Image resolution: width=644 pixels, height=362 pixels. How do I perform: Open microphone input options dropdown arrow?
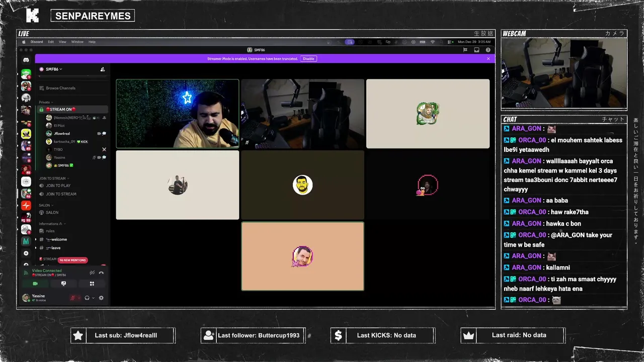coord(79,298)
